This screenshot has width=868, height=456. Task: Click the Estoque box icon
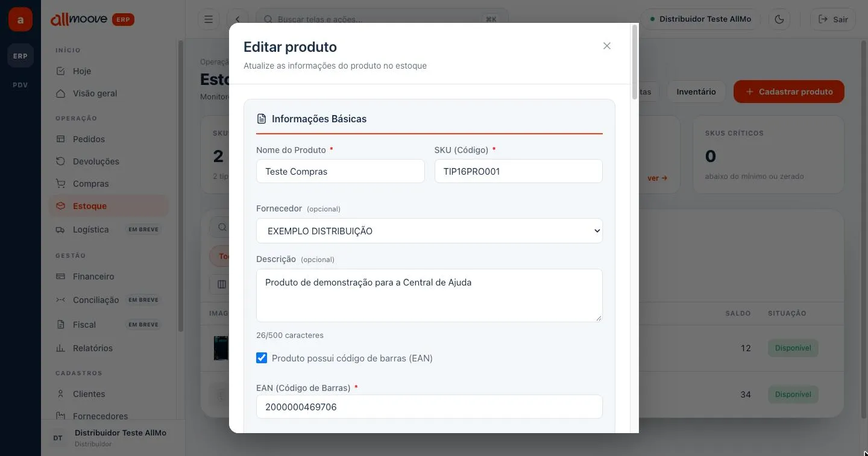coord(60,206)
